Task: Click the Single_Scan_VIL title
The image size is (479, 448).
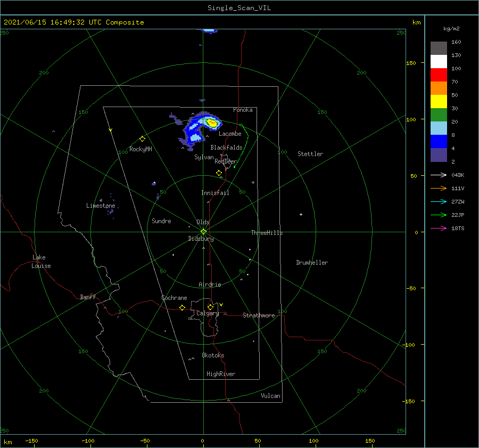Action: click(x=239, y=8)
